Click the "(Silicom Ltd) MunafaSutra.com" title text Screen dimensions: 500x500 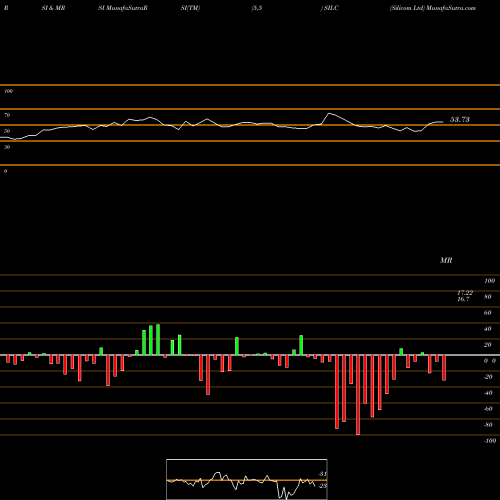point(433,8)
